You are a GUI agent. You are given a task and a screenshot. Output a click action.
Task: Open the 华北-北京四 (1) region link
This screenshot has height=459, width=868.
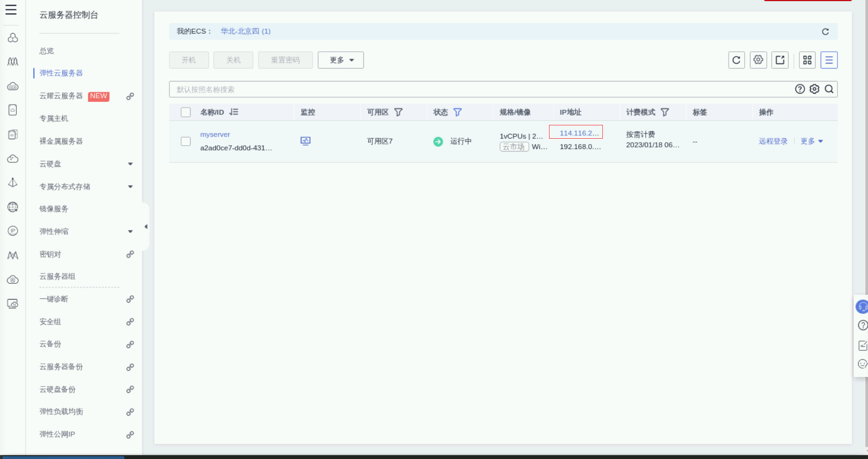[x=245, y=31]
